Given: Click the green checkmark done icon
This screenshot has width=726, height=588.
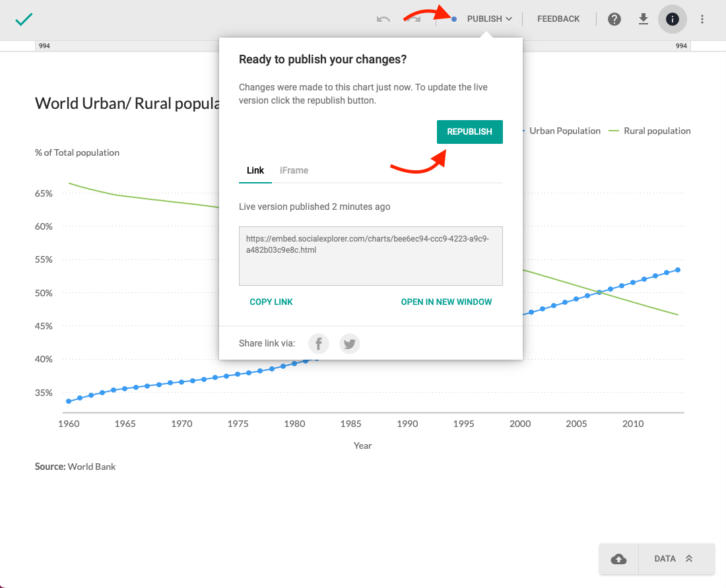Looking at the screenshot, I should [x=24, y=19].
